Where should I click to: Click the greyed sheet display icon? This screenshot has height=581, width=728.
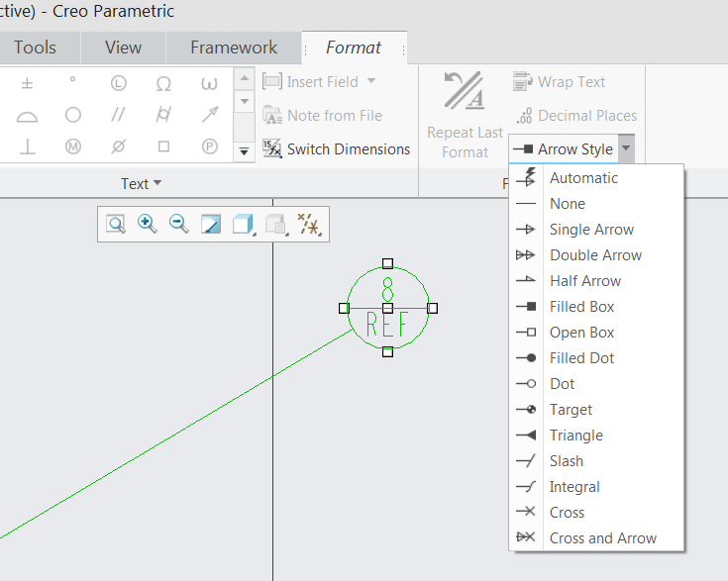[276, 224]
